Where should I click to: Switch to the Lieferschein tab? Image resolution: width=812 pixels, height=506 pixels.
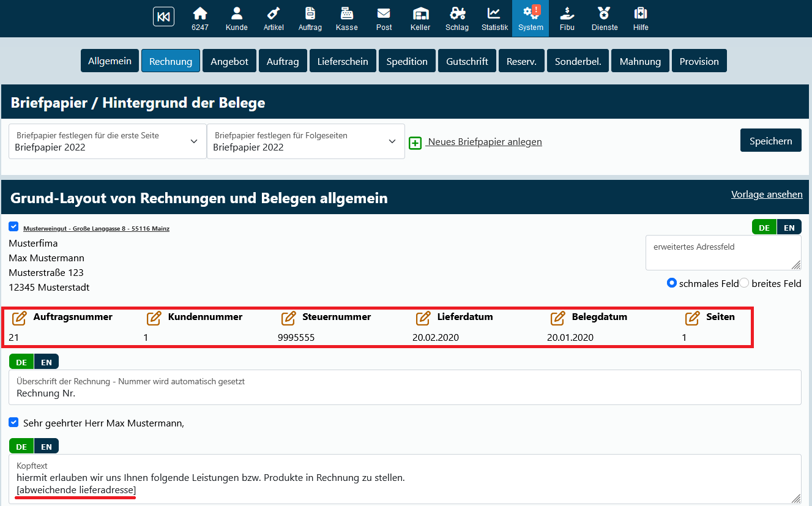point(343,61)
